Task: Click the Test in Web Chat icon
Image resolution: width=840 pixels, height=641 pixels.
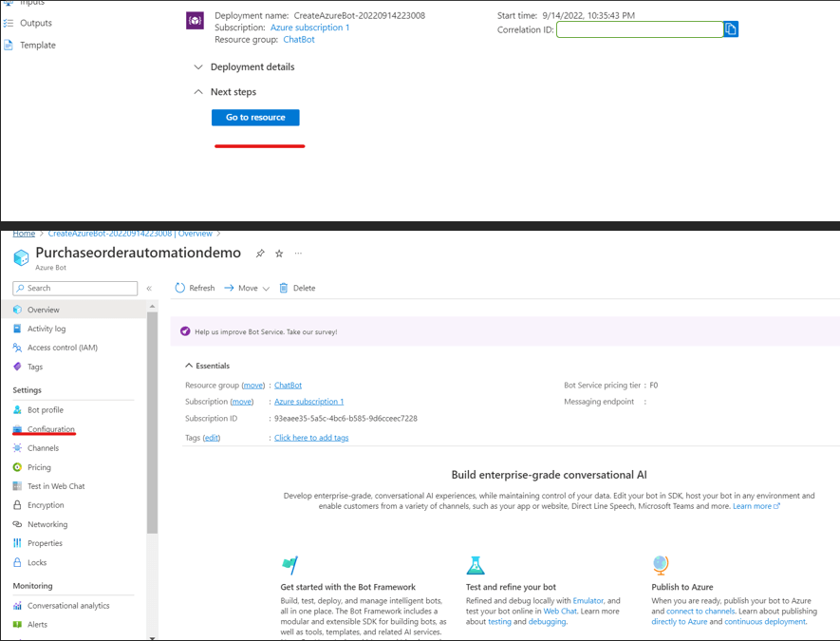Action: [17, 486]
